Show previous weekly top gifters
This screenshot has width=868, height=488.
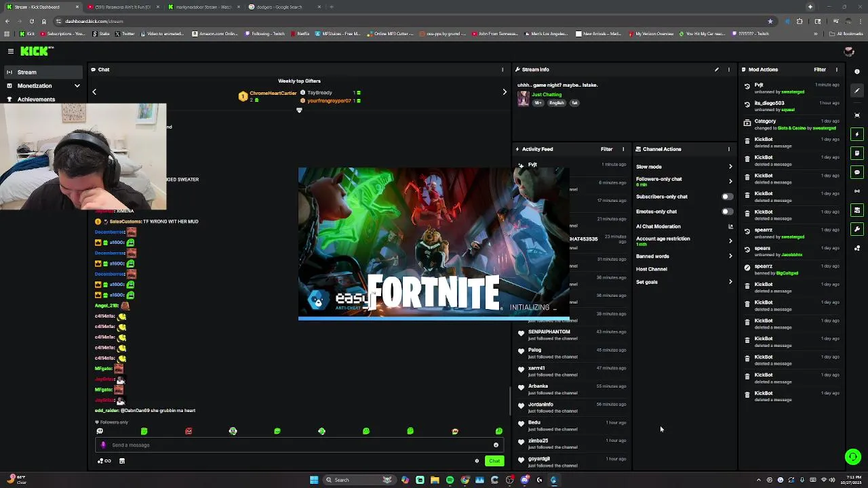tap(94, 92)
